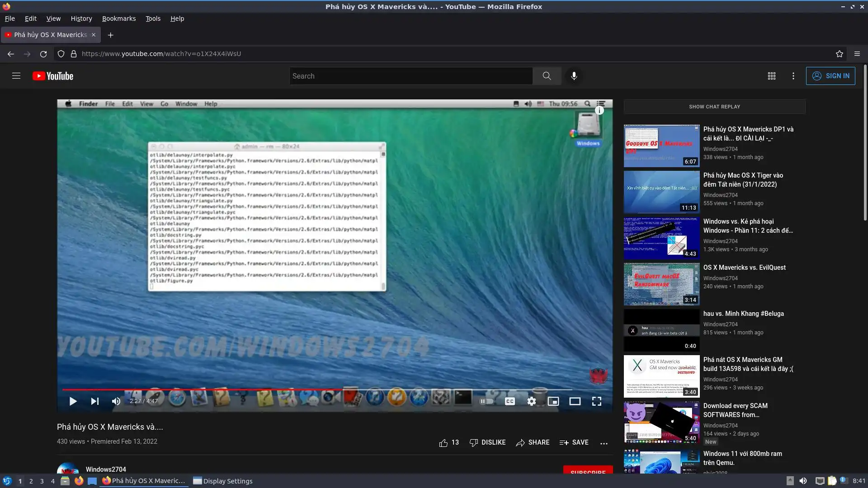Skip to the next video
The width and height of the screenshot is (868, 488).
tap(94, 401)
